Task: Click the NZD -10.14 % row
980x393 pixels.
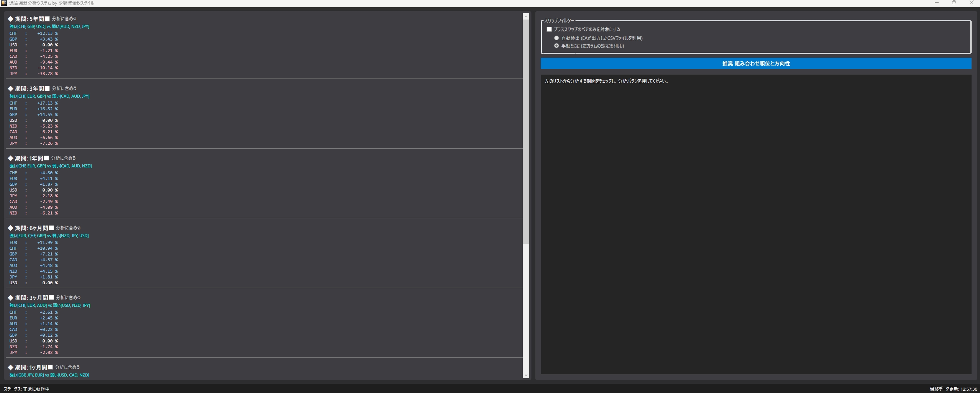Action: point(34,68)
